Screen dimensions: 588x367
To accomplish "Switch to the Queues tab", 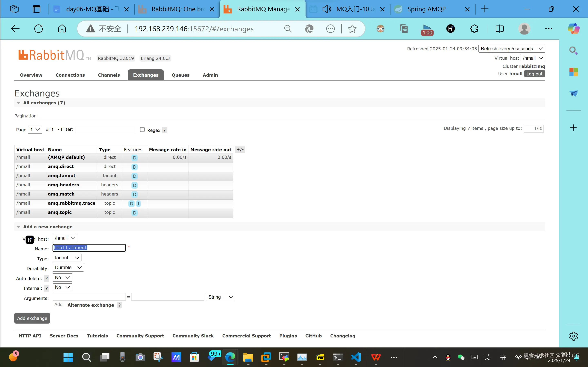I will (x=180, y=75).
